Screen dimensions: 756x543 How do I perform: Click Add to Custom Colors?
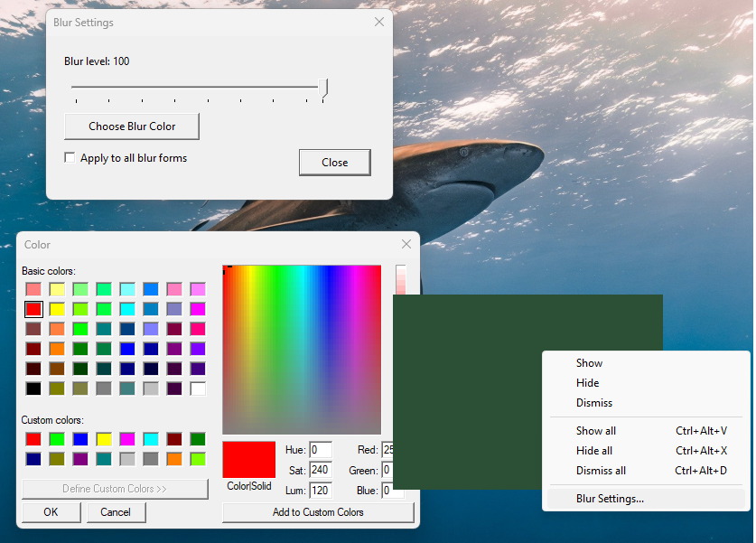click(x=318, y=512)
